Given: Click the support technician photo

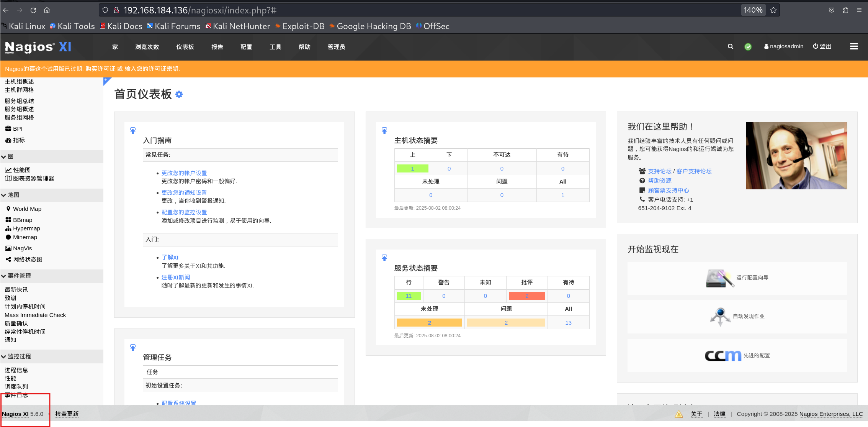Looking at the screenshot, I should 796,156.
